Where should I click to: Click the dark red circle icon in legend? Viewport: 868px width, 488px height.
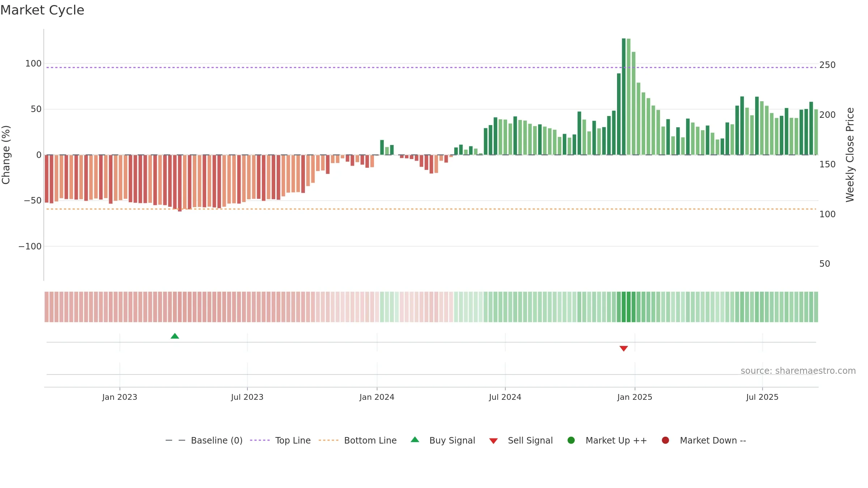pyautogui.click(x=665, y=440)
